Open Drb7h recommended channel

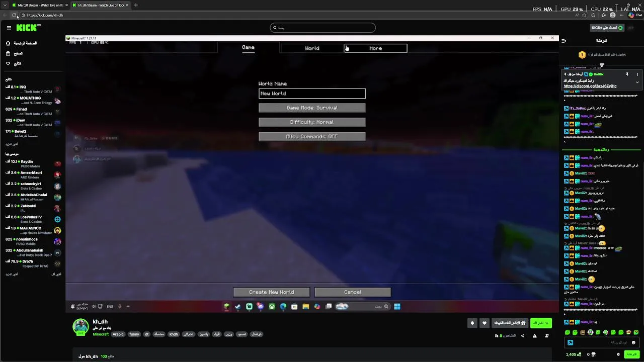coord(33,263)
